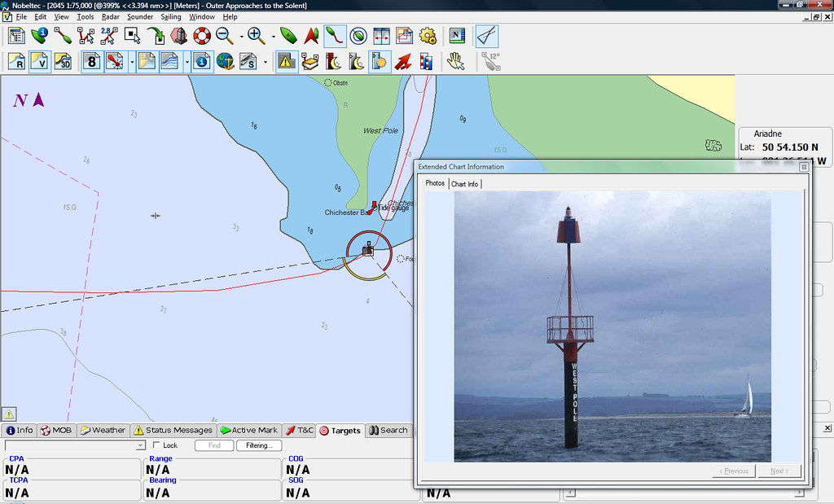Toggle the depth contours waves button
Image resolution: width=834 pixels, height=504 pixels.
[x=169, y=62]
